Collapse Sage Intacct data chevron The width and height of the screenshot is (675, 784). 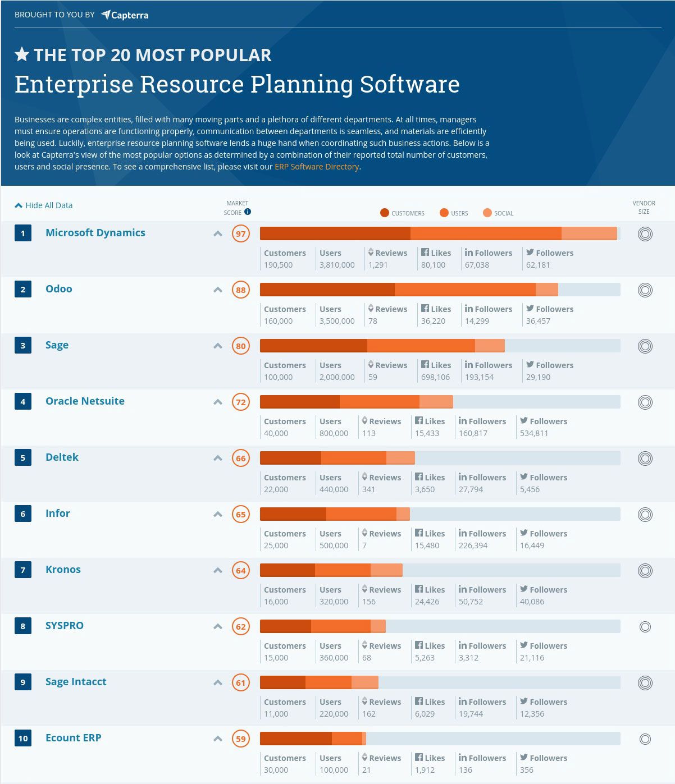click(218, 683)
